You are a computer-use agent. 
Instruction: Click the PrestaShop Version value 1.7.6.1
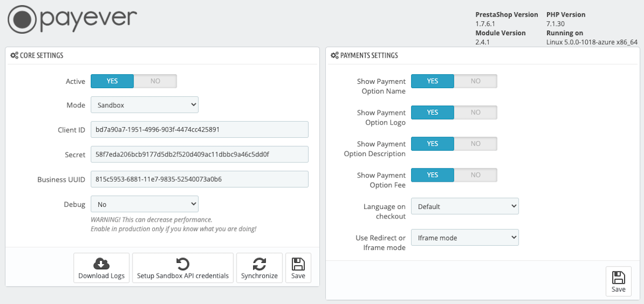pyautogui.click(x=486, y=24)
